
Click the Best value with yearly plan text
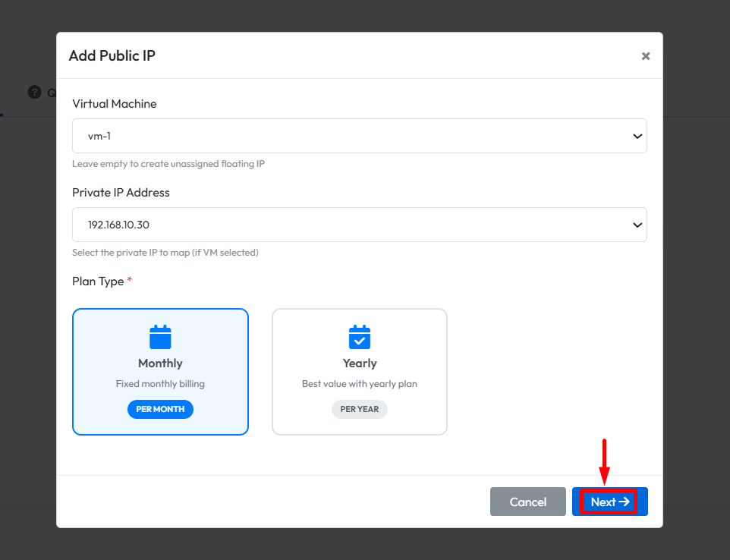[359, 384]
